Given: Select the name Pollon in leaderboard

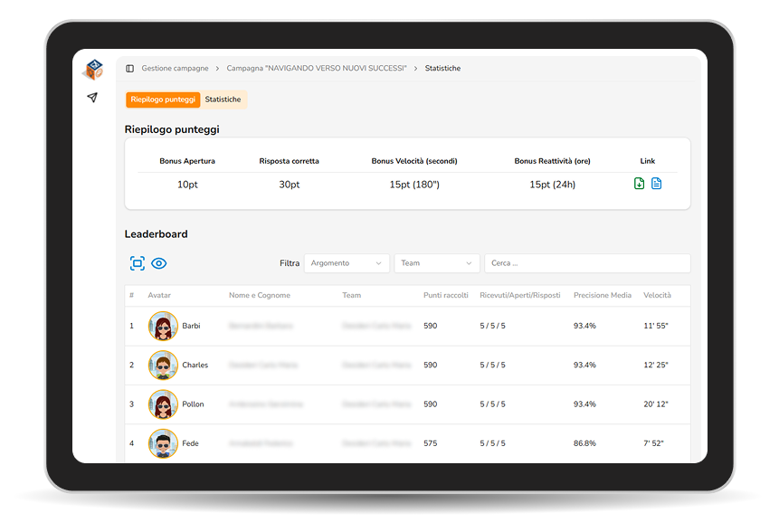Looking at the screenshot, I should click(x=194, y=404).
